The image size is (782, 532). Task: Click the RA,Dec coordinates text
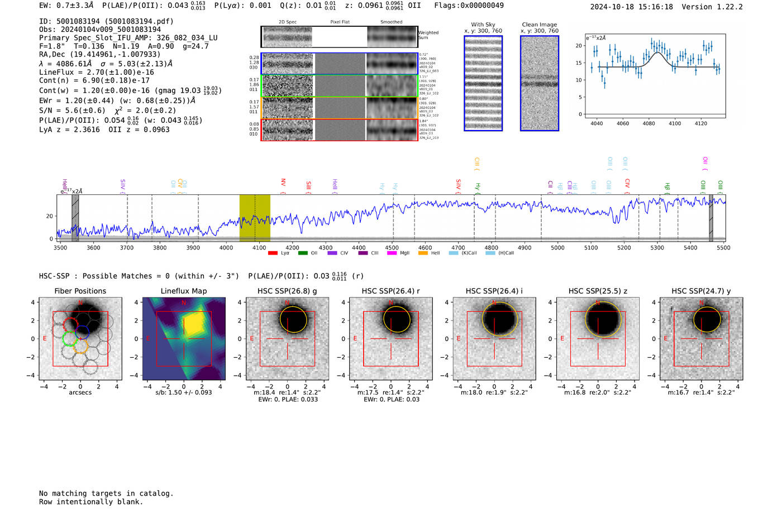pyautogui.click(x=100, y=54)
